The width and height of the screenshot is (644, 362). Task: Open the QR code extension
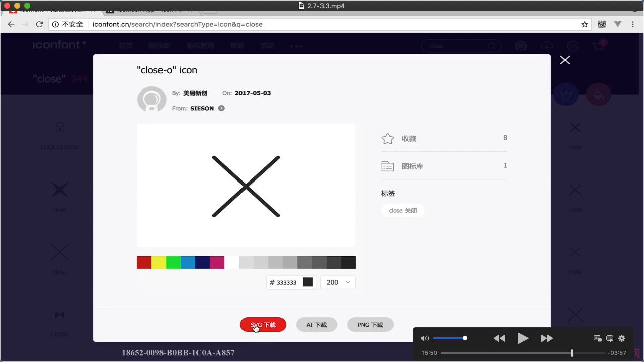601,24
